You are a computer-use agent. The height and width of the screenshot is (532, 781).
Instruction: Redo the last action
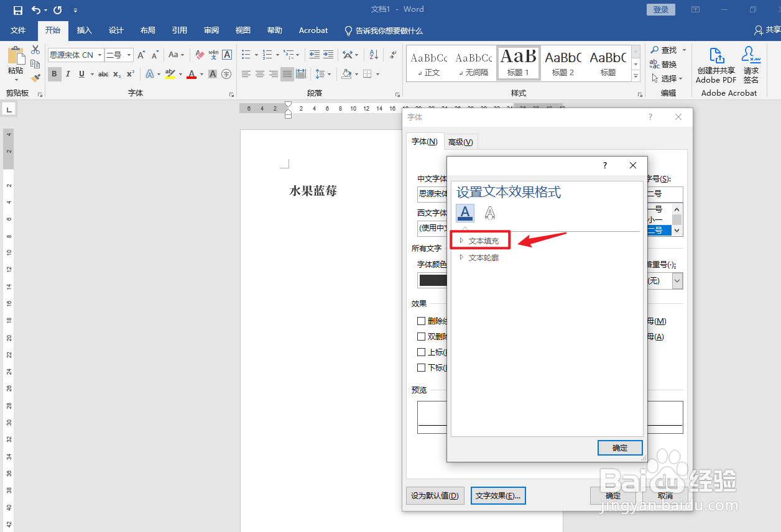[58, 10]
